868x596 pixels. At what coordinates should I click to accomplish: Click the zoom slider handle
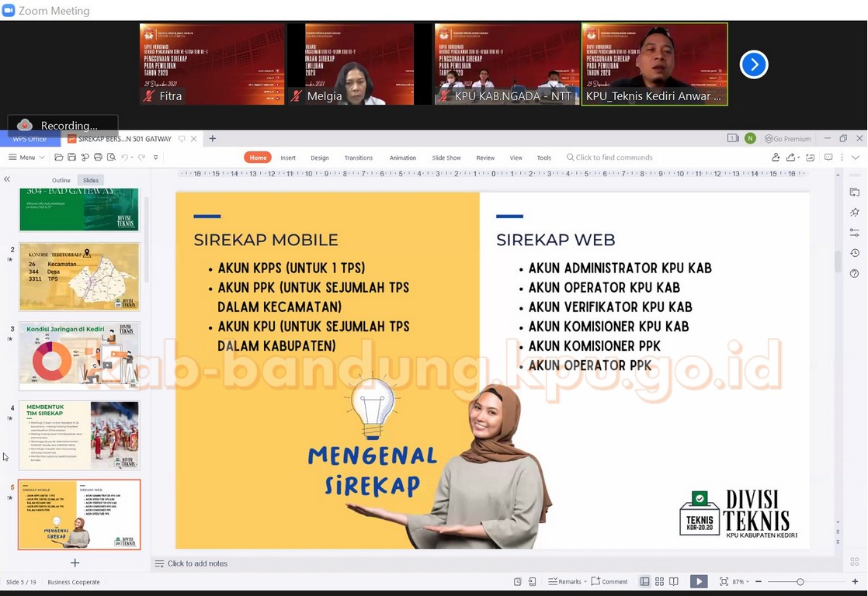point(800,581)
